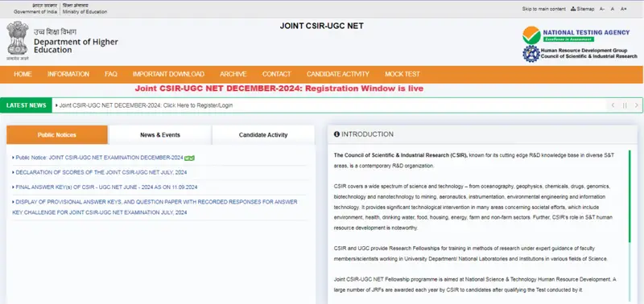Click Human Resource Development Group text
Screen dimensions: 644x304
584,51
